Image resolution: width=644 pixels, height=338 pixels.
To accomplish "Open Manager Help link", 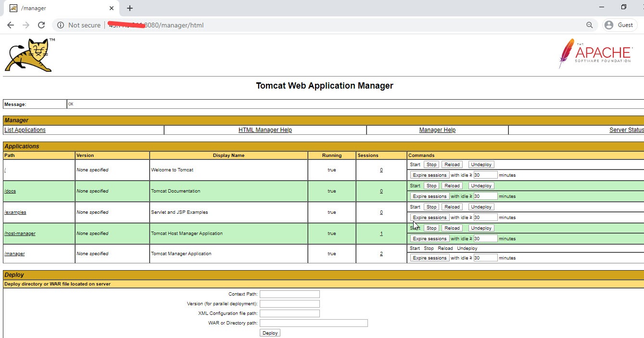I will (x=437, y=130).
